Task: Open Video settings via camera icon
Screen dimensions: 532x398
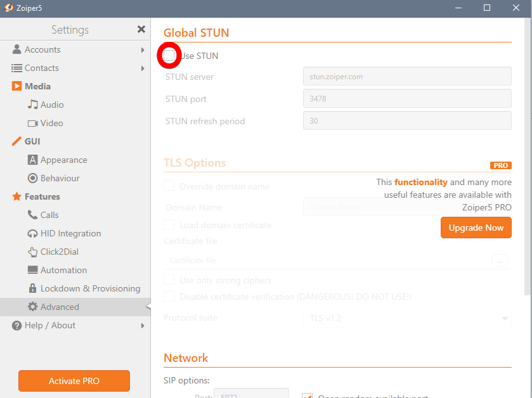Action: coord(33,123)
